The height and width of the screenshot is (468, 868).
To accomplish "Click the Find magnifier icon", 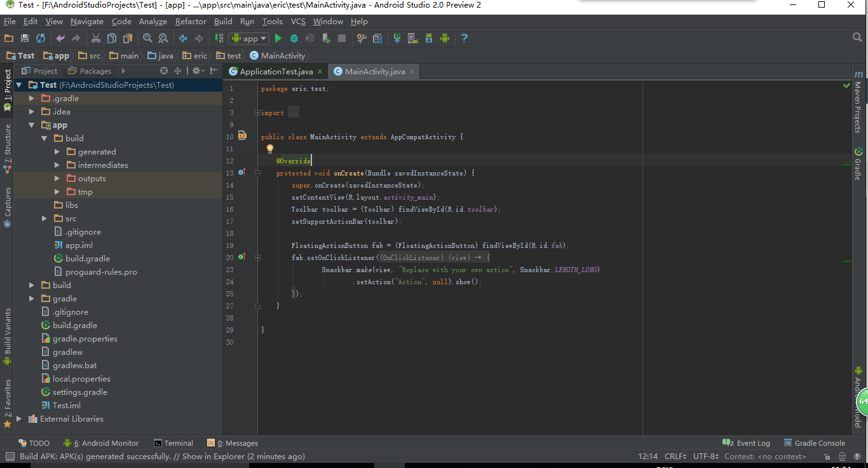I will click(147, 38).
